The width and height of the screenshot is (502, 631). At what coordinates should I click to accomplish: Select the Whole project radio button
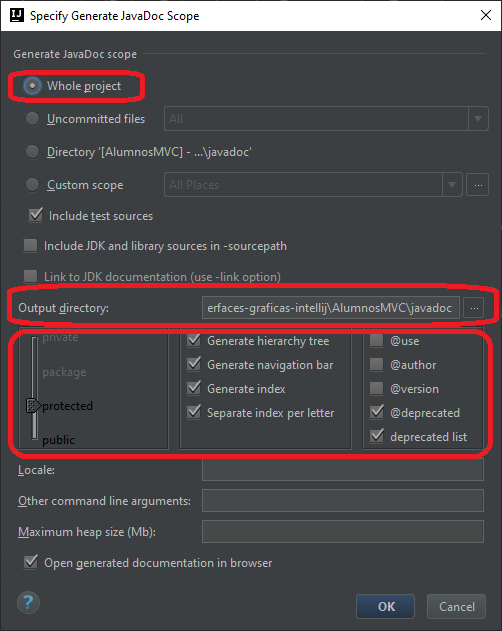point(32,86)
